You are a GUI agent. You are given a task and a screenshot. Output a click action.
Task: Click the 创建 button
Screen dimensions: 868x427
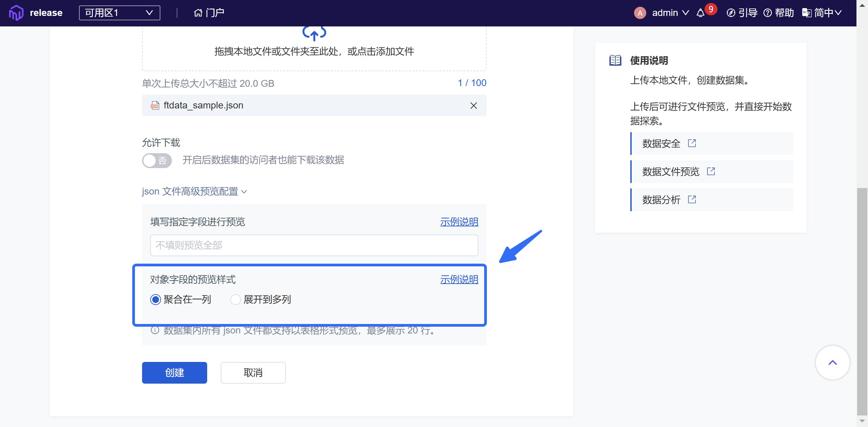pos(174,373)
